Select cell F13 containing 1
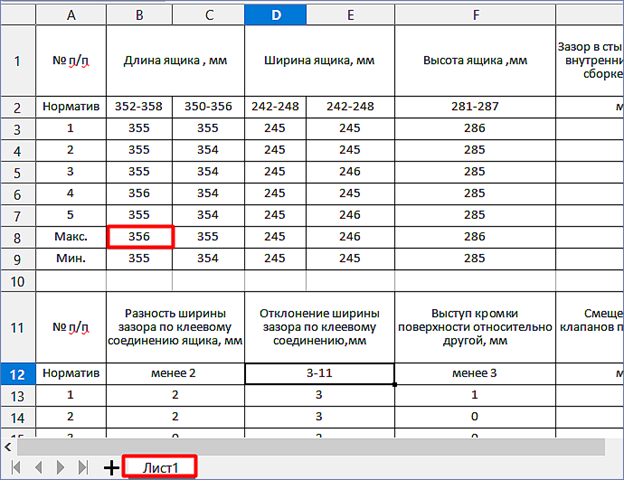This screenshot has height=480, width=624. pyautogui.click(x=475, y=395)
